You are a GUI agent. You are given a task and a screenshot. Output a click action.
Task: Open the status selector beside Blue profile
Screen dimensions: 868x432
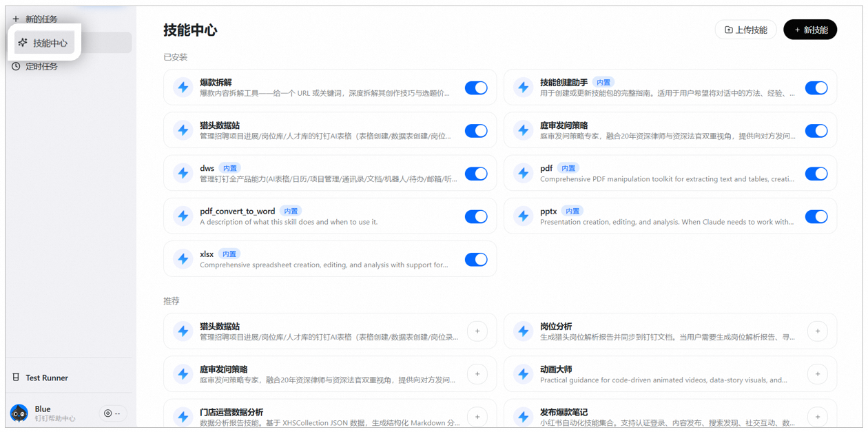click(112, 413)
